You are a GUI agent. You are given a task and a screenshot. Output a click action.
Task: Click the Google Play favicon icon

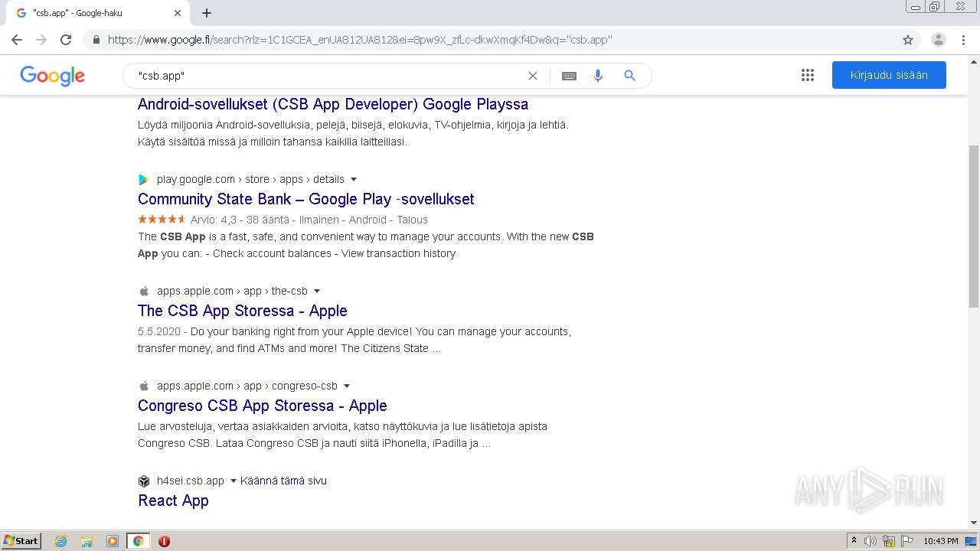pyautogui.click(x=143, y=179)
